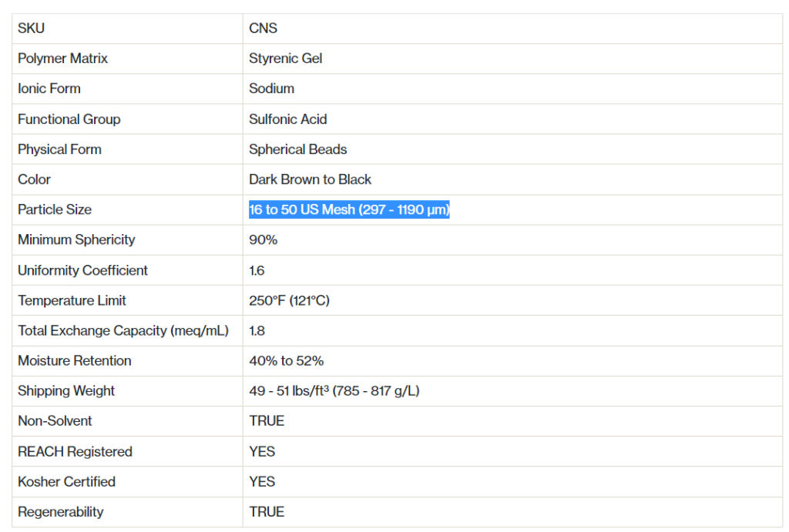Click the highlighted particle size text
789x532 pixels.
(349, 209)
